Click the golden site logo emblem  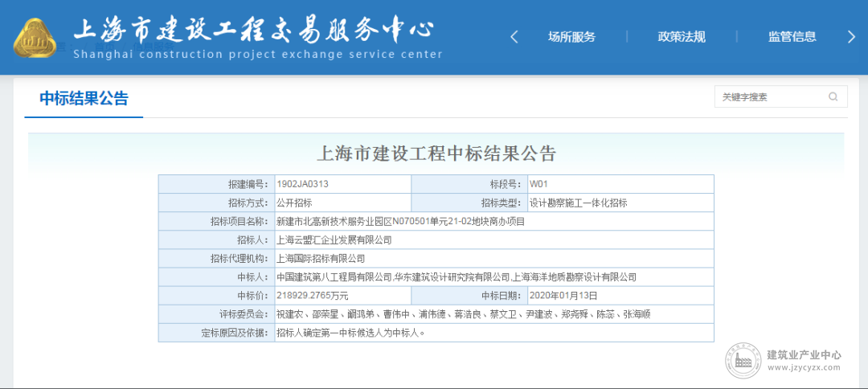click(x=35, y=40)
